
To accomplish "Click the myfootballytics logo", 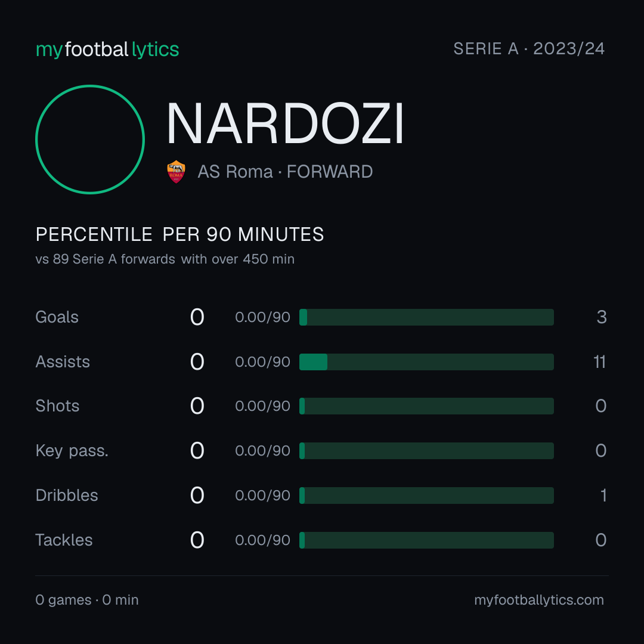I will coord(107,49).
